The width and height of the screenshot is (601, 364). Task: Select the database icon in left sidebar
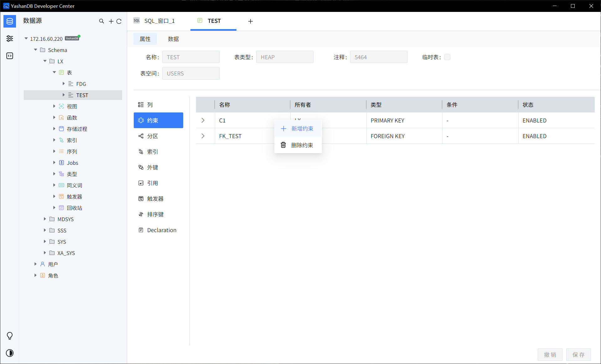coord(10,21)
